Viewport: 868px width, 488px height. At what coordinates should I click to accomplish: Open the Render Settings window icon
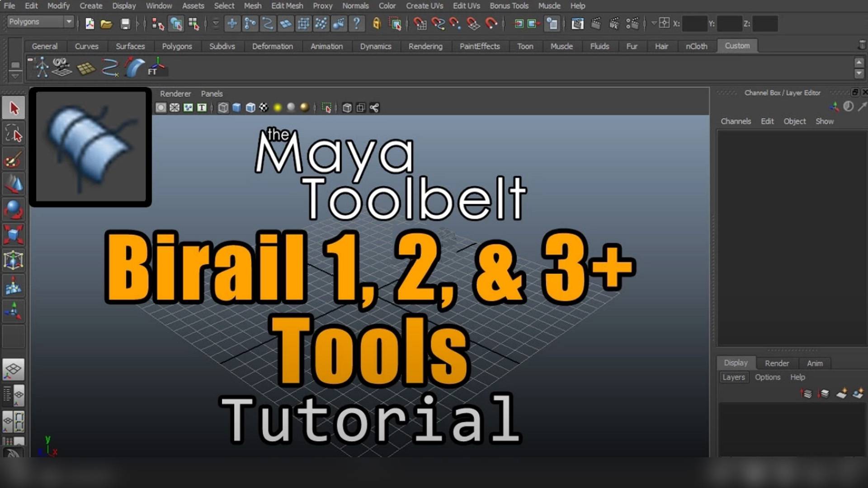[x=632, y=23]
